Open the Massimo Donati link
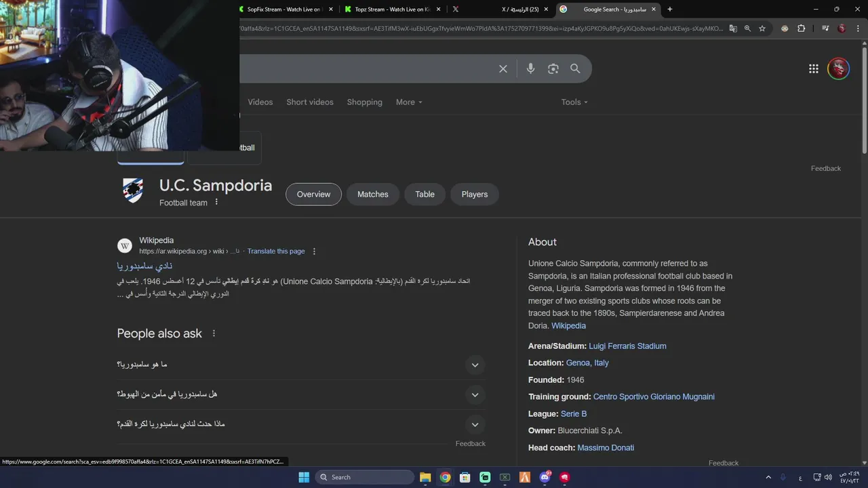Viewport: 868px width, 488px height. 606,448
